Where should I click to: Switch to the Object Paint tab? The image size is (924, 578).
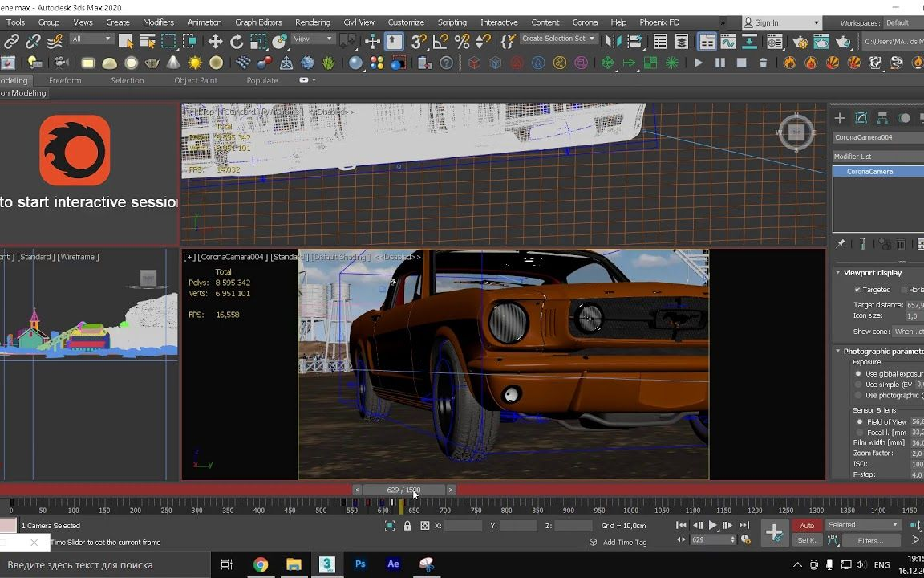[196, 80]
